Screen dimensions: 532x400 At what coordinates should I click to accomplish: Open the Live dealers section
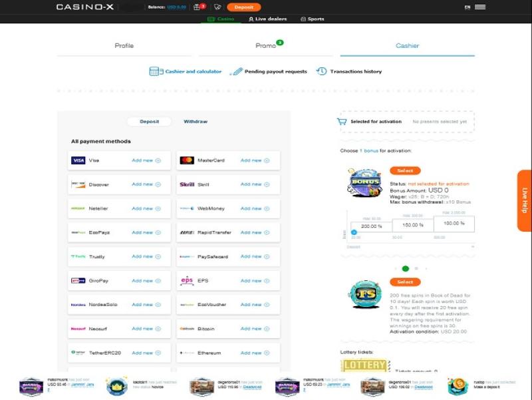(x=268, y=19)
